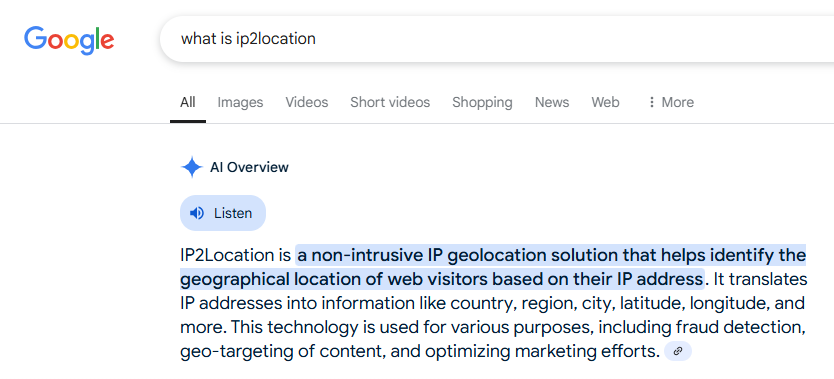Image resolution: width=834 pixels, height=379 pixels.
Task: Open the Web results tab
Action: 605,102
